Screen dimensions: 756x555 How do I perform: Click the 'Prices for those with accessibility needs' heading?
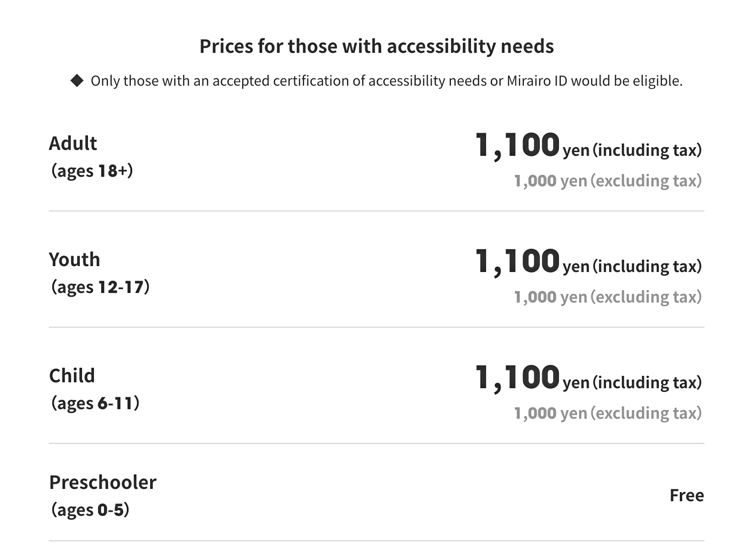377,46
